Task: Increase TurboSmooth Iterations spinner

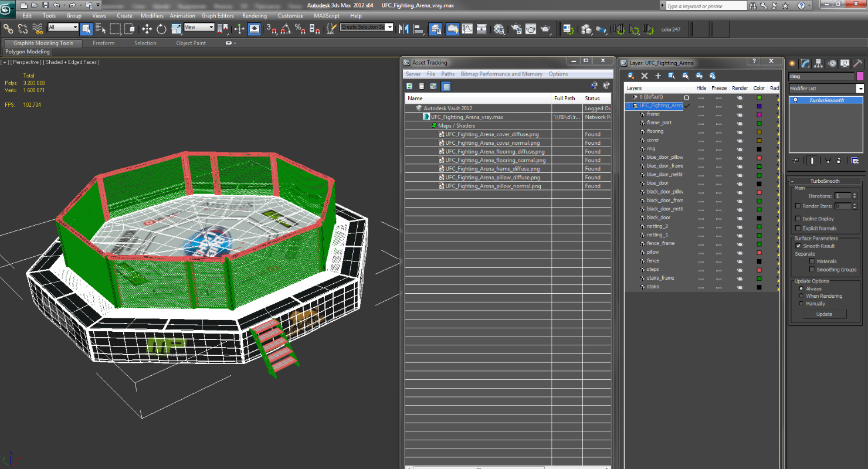Action: (855, 194)
